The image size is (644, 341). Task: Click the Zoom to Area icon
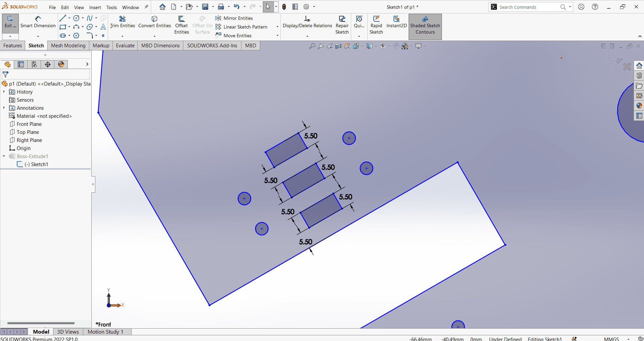(321, 46)
